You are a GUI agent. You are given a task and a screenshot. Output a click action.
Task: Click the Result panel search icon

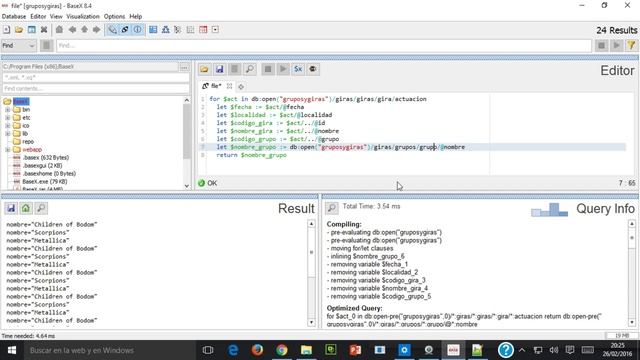coord(41,208)
